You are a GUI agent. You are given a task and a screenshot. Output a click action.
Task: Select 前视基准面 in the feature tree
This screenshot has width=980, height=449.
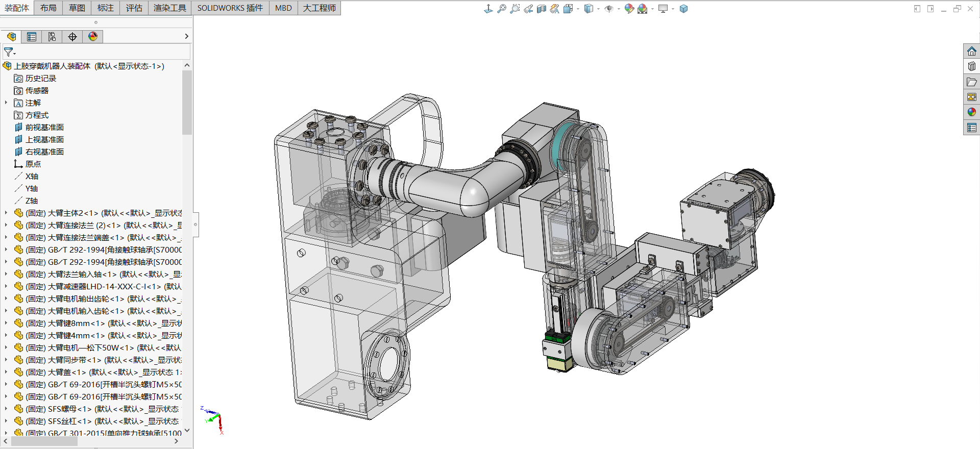[44, 127]
